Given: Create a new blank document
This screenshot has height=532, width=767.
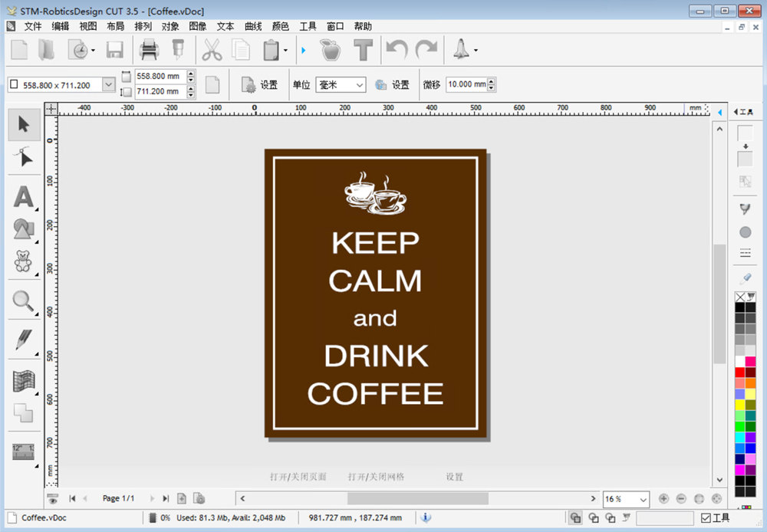Looking at the screenshot, I should pos(20,49).
